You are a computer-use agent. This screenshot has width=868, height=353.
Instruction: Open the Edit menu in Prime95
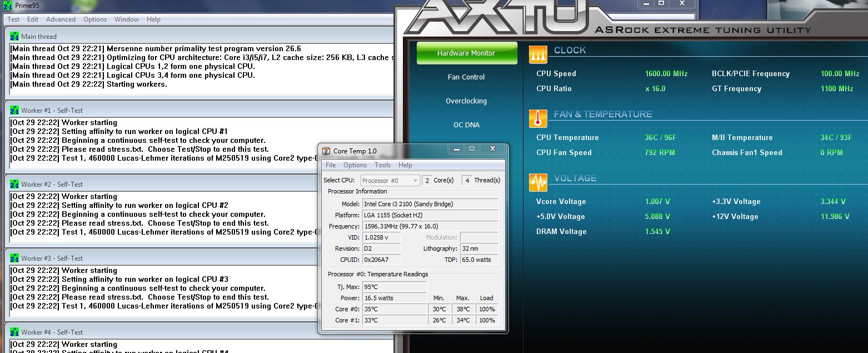pyautogui.click(x=33, y=19)
